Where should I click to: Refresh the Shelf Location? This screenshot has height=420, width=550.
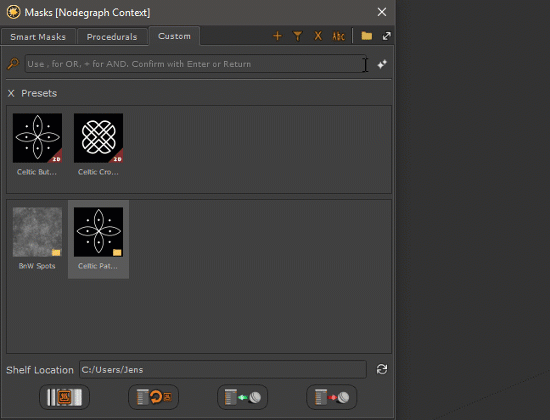click(x=382, y=369)
